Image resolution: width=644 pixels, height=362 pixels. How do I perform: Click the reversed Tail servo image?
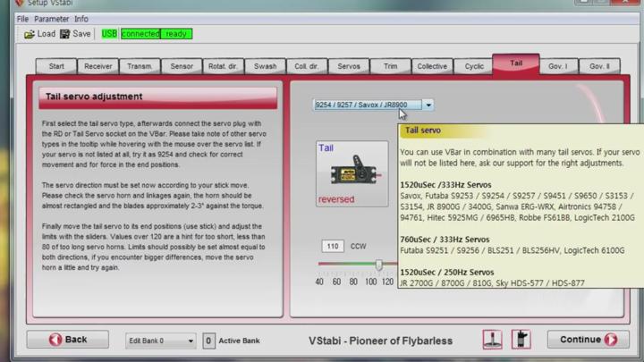(x=353, y=174)
